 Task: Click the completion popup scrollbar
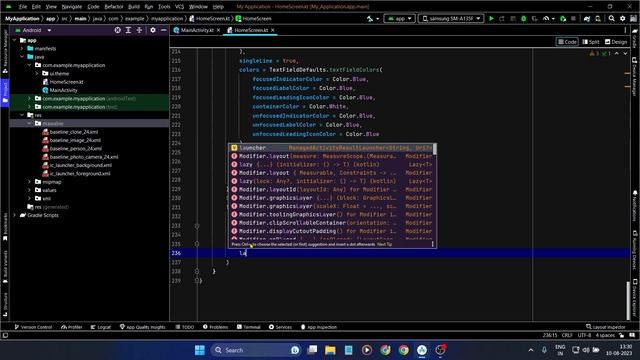point(435,149)
